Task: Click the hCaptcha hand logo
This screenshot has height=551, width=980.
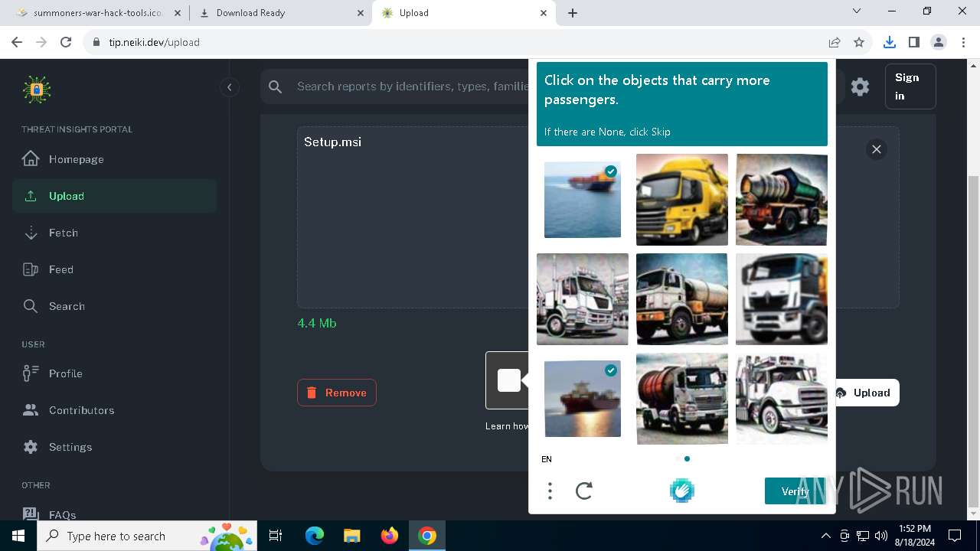Action: [681, 491]
